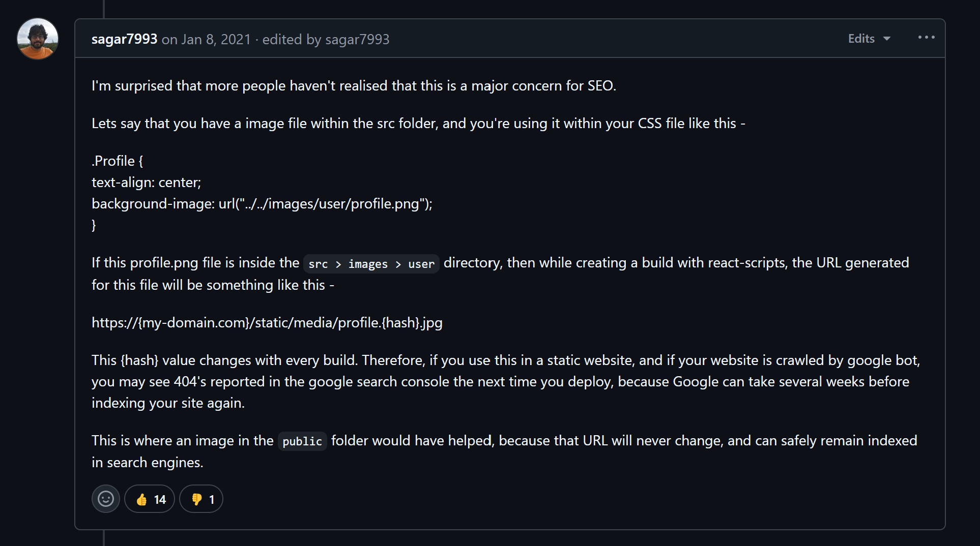Expand the Edits history dropdown
The height and width of the screenshot is (546, 980).
pyautogui.click(x=869, y=39)
